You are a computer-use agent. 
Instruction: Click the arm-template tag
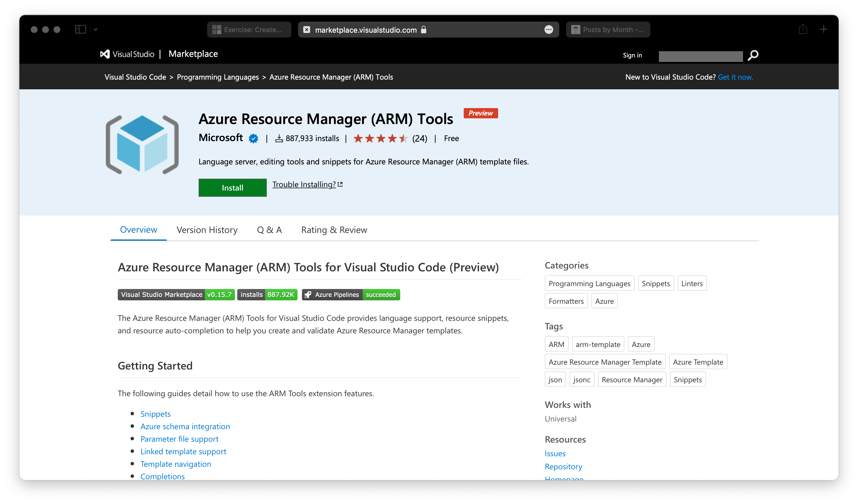tap(598, 344)
